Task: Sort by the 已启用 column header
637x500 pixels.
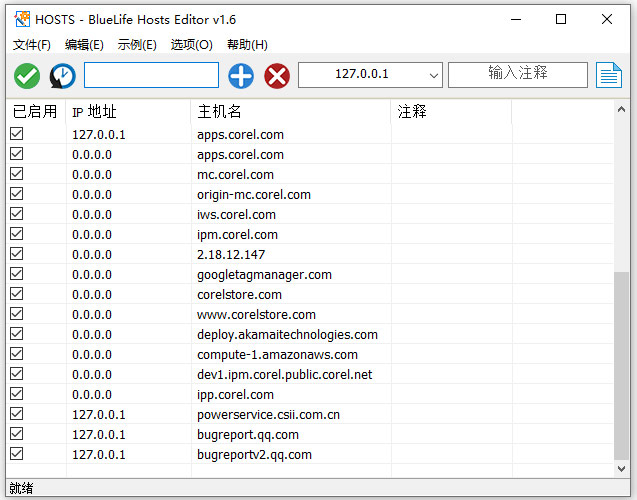Action: coord(36,112)
